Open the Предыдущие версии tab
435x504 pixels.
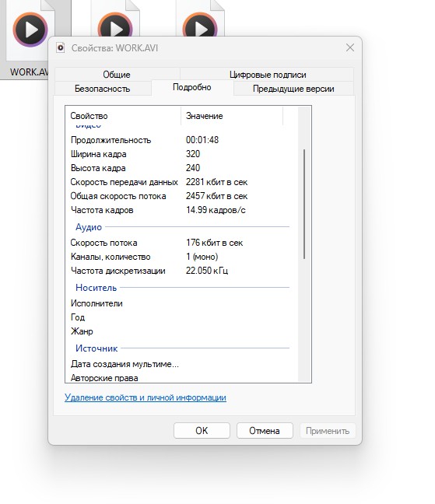pos(293,89)
